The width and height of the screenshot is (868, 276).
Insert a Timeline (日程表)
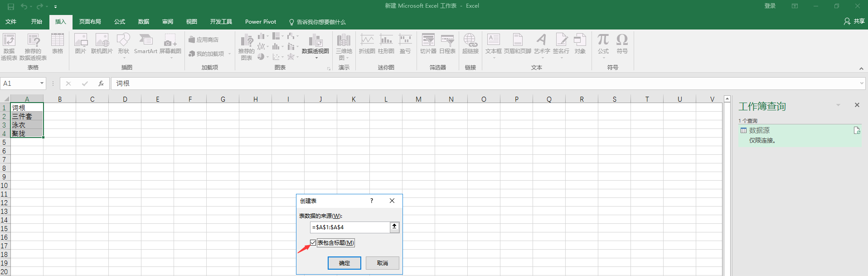click(x=447, y=44)
